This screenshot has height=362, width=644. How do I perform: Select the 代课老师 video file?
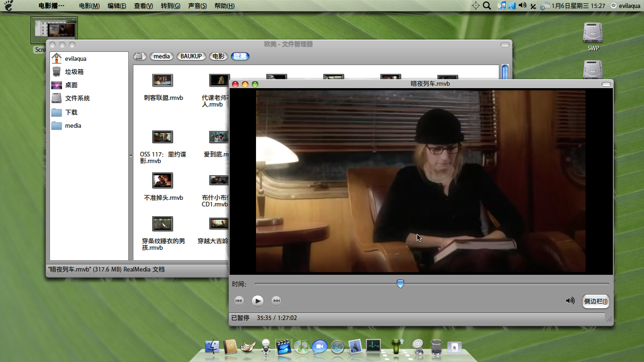point(216,90)
